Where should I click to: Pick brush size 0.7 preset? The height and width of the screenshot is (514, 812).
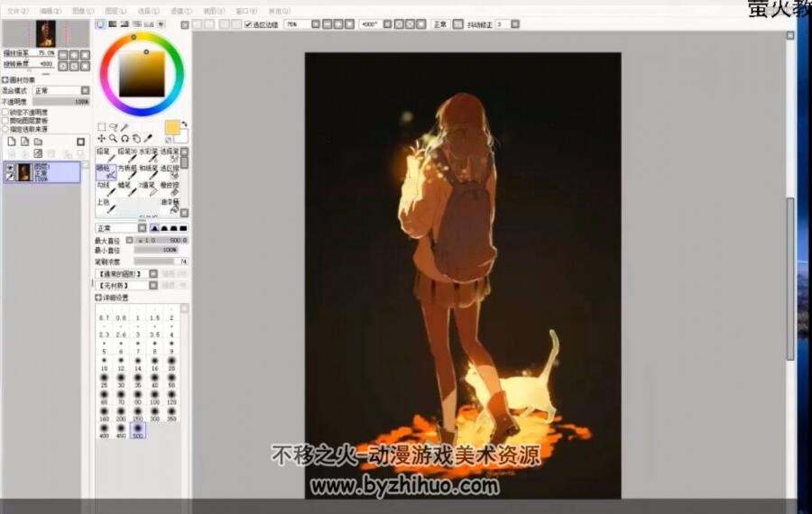(x=104, y=315)
